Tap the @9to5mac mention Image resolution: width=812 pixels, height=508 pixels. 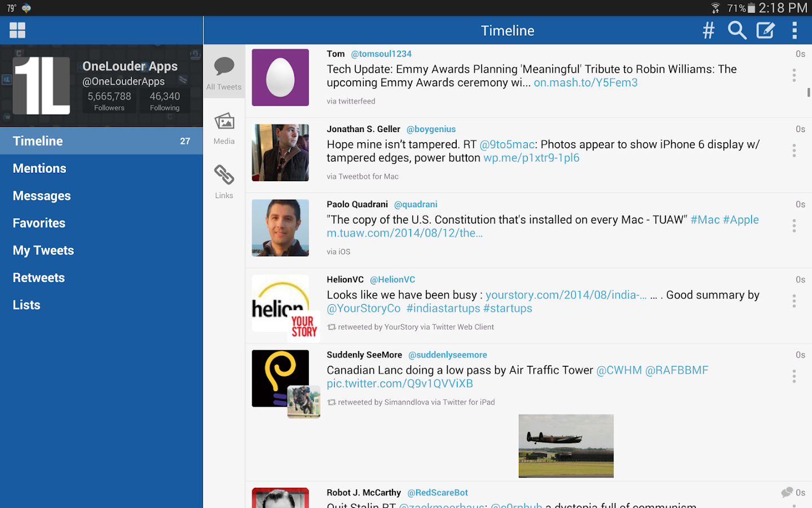[507, 144]
